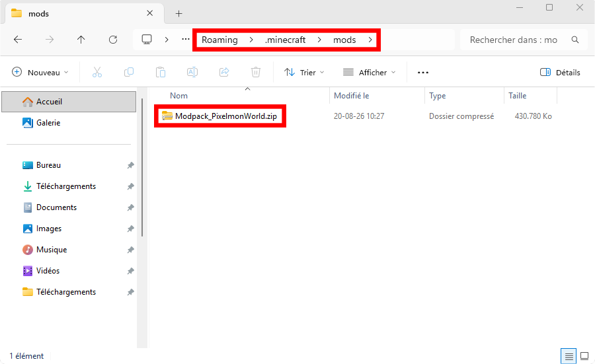Click the 430.780 Ko size cell
Screen dimensions: 595x364
[x=533, y=116]
